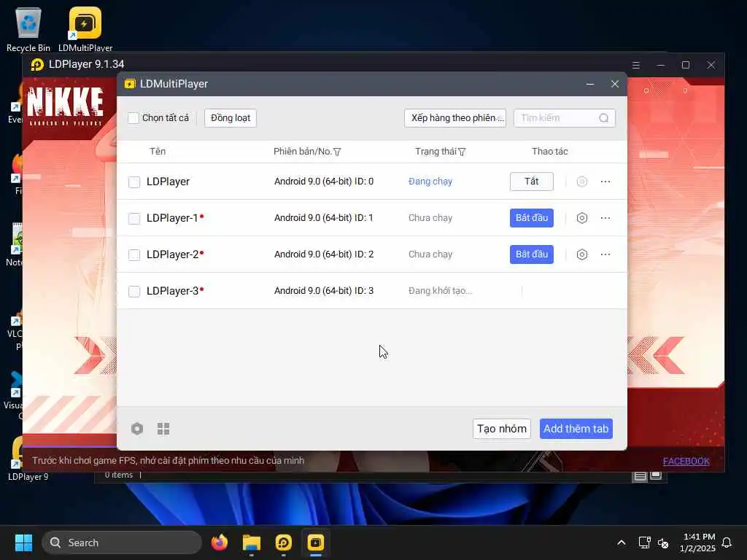Click the details view icon in Explorer status bar

click(x=640, y=475)
